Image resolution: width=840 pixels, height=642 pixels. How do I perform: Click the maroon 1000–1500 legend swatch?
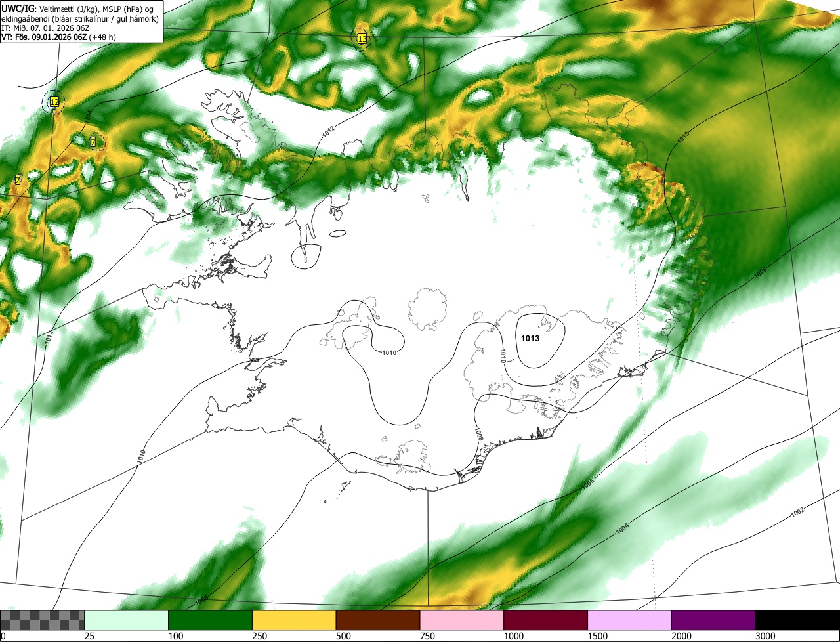pyautogui.click(x=546, y=620)
